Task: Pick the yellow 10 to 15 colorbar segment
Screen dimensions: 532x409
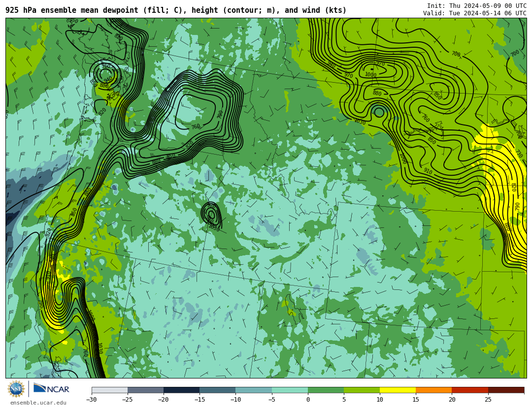Action: click(x=398, y=390)
